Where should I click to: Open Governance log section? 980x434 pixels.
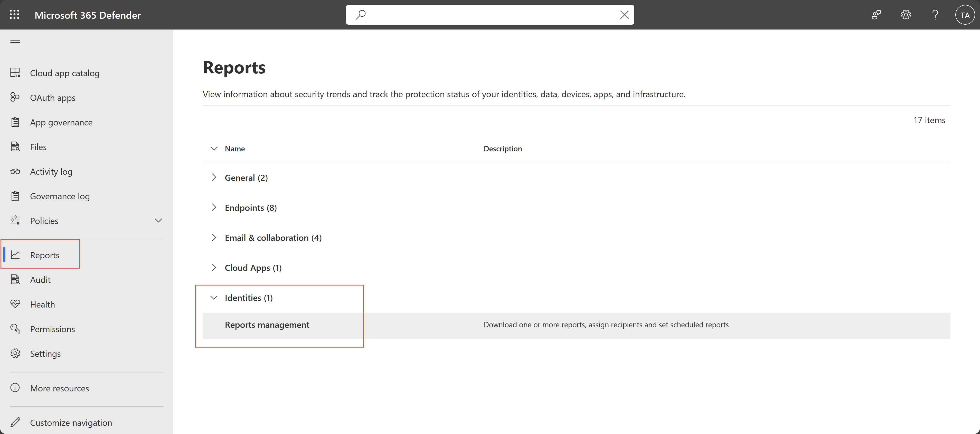pos(60,195)
